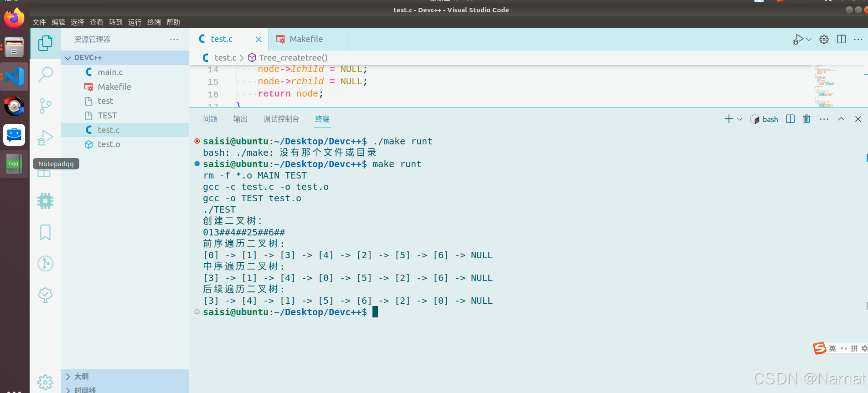
Task: Open the Explorer view in activity bar
Action: tap(45, 43)
